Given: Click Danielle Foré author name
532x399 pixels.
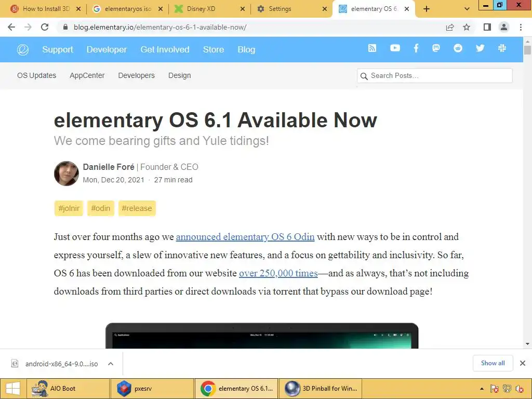Looking at the screenshot, I should [x=109, y=167].
